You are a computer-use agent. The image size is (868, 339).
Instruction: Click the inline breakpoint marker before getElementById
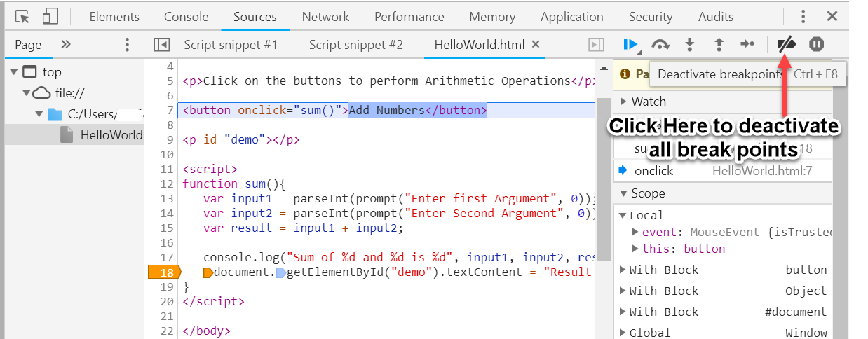[x=280, y=272]
